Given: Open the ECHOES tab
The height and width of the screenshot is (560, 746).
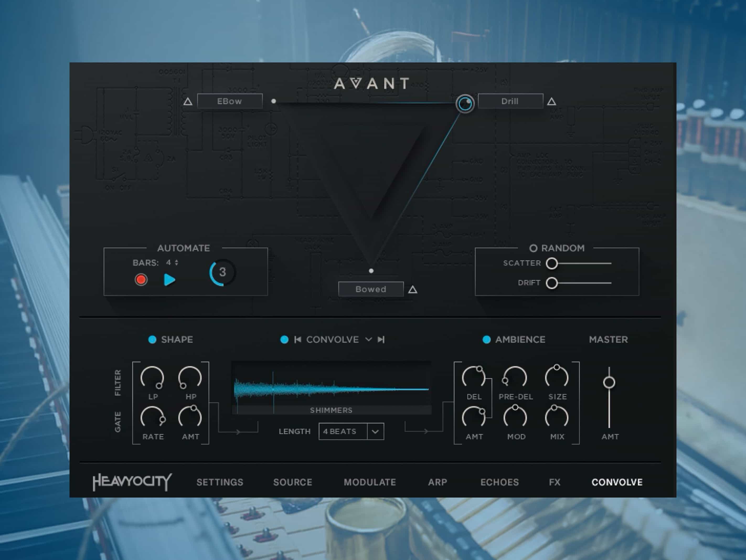Looking at the screenshot, I should click(499, 482).
